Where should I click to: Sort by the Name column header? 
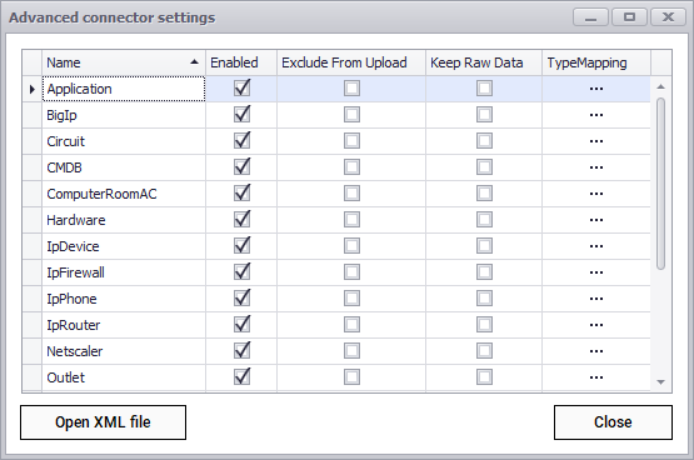coord(122,62)
